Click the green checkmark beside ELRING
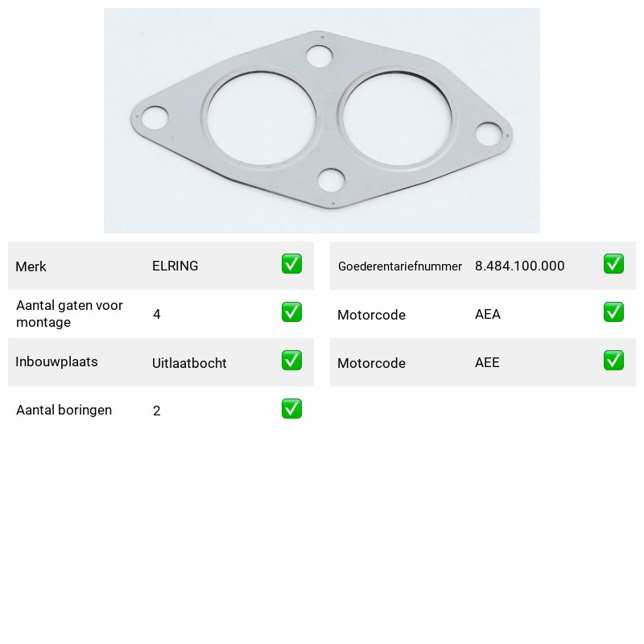Image resolution: width=644 pixels, height=644 pixels. coord(291,264)
